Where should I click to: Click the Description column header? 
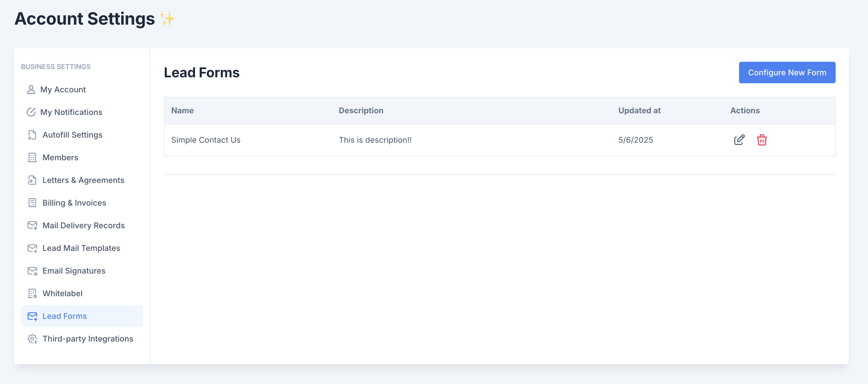[x=361, y=110]
